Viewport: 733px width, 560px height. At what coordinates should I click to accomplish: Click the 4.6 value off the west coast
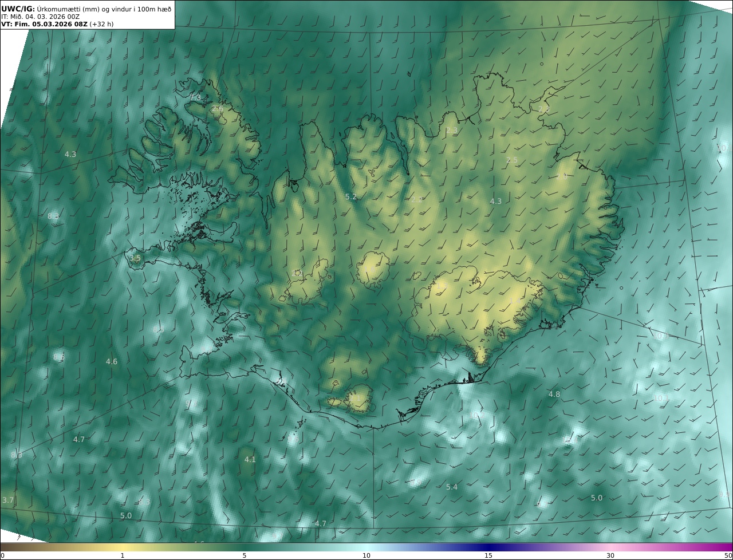coord(112,361)
